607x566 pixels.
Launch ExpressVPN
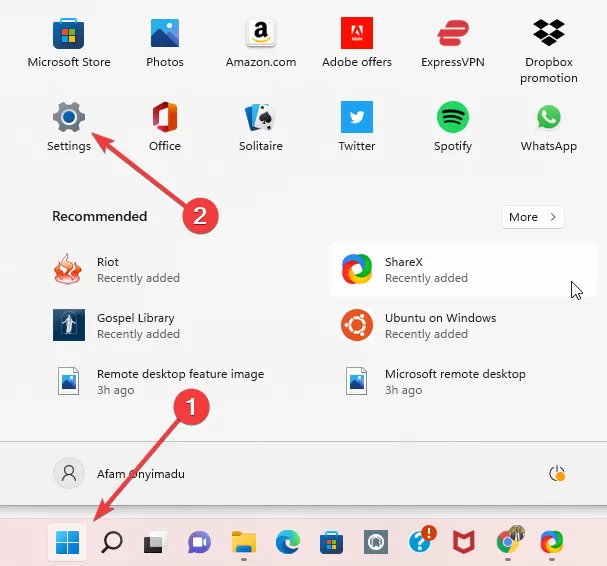tap(453, 43)
